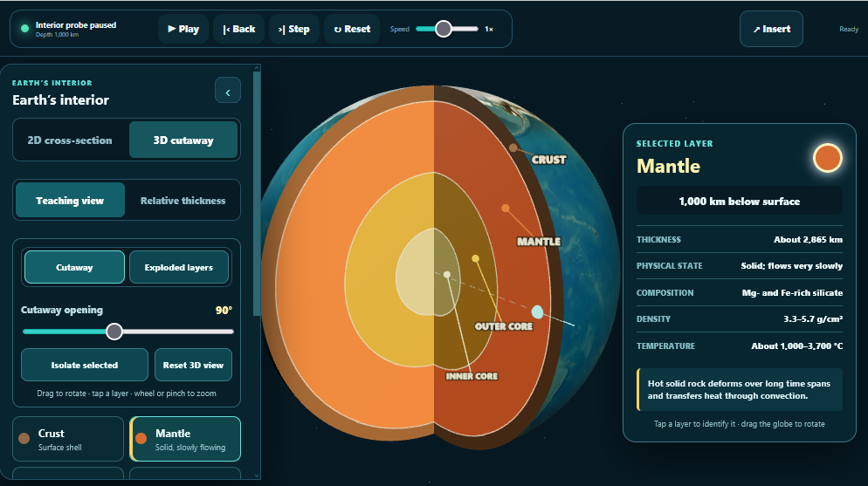
Task: Click the 'About 2,865 km' thickness value
Action: click(x=808, y=239)
